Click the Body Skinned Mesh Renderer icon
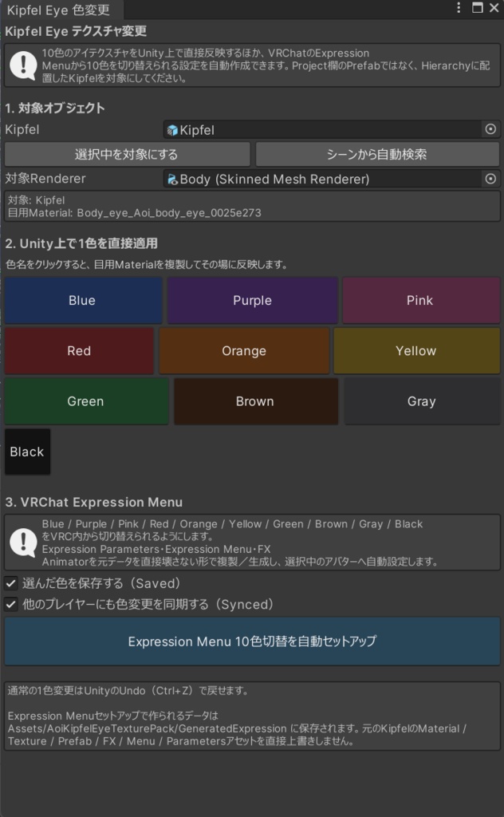Screen dimensions: 504x817 [172, 180]
